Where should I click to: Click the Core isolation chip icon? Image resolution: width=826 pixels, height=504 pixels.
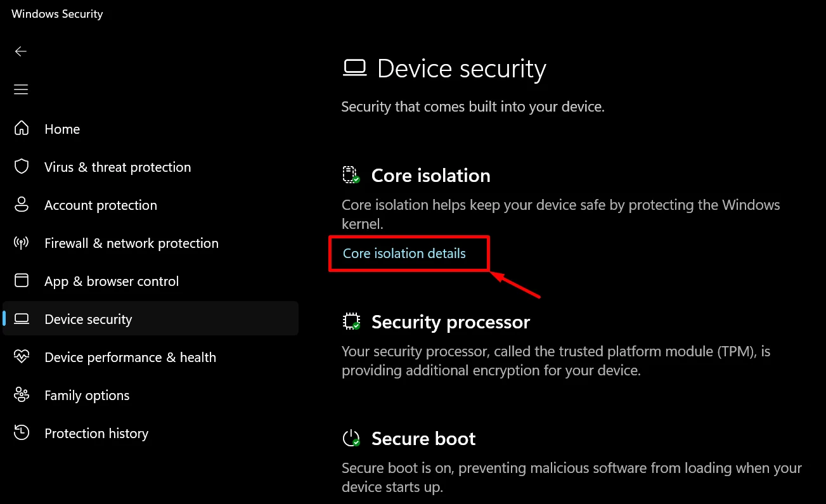[x=351, y=174]
